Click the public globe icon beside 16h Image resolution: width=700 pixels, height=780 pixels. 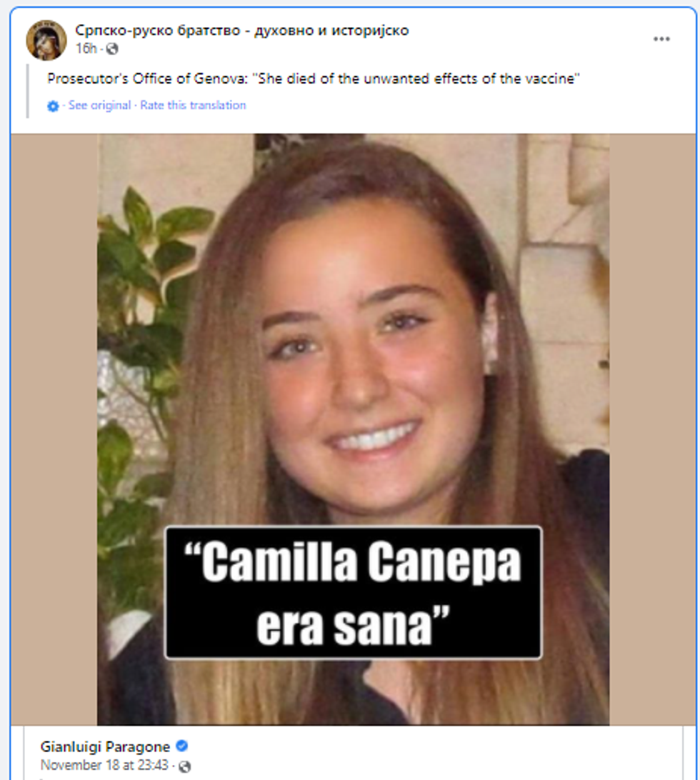112,49
